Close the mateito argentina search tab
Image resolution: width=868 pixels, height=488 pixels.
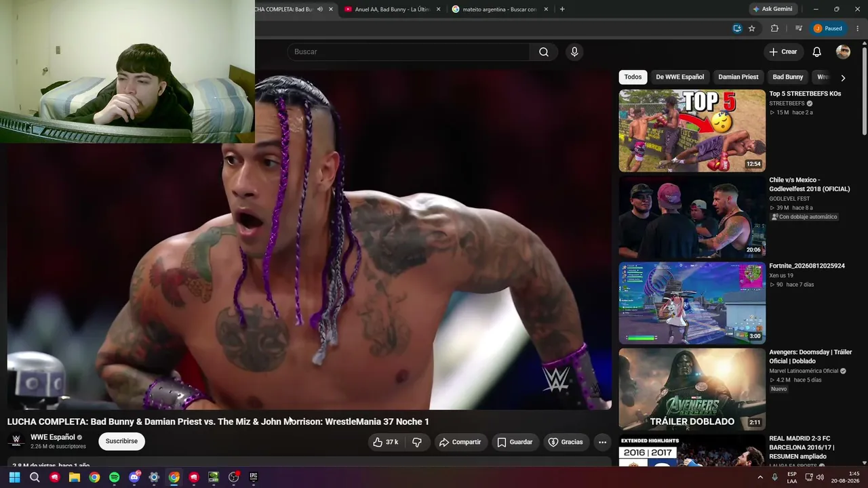coord(546,9)
